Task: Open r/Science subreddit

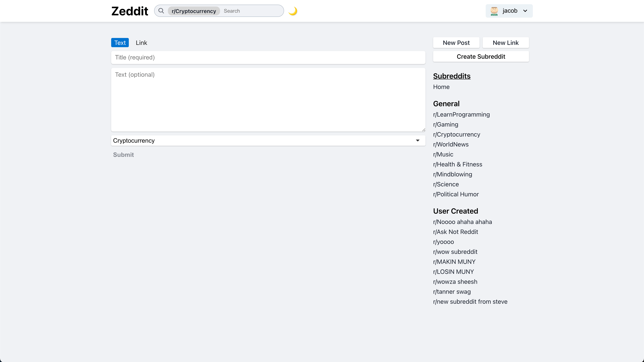Action: coord(446,184)
